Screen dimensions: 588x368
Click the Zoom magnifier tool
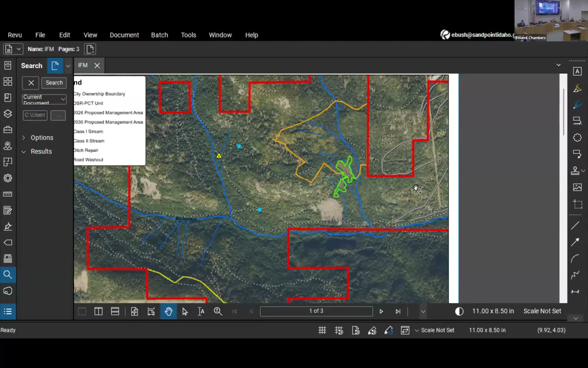point(218,311)
